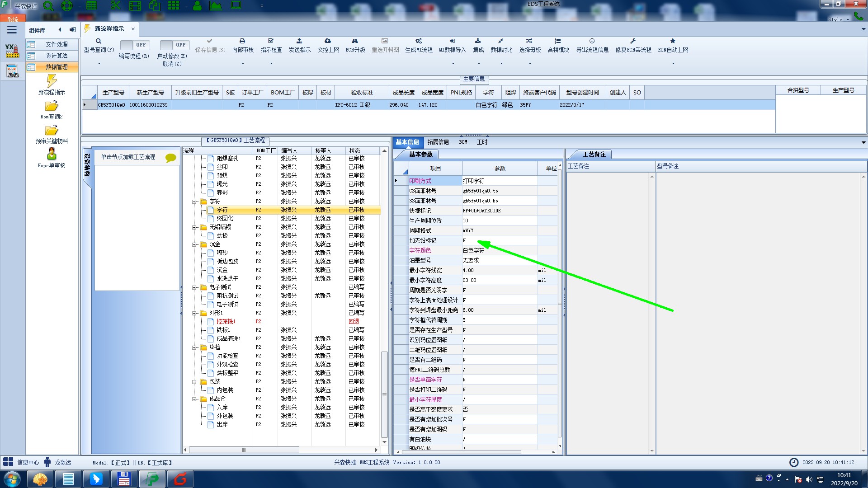
Task: Click the ECN升级 icon
Action: point(355,41)
